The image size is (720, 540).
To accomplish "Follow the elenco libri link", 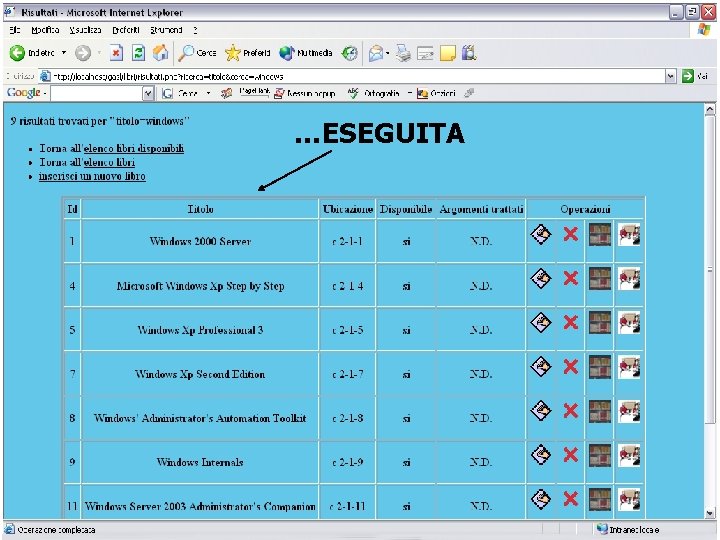I will 109,162.
